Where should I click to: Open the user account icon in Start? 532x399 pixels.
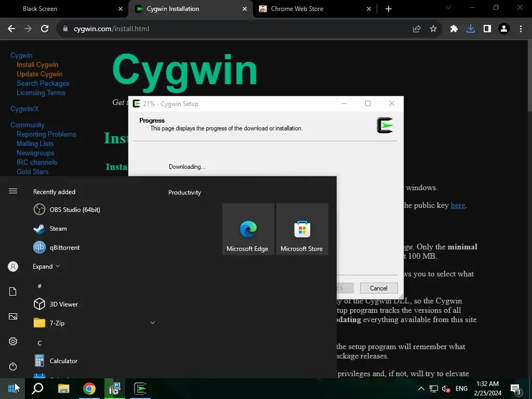tap(13, 267)
